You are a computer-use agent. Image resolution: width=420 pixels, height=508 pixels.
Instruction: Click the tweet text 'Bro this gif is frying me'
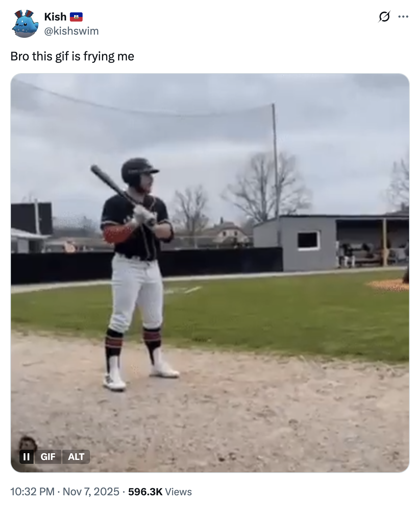(x=72, y=56)
